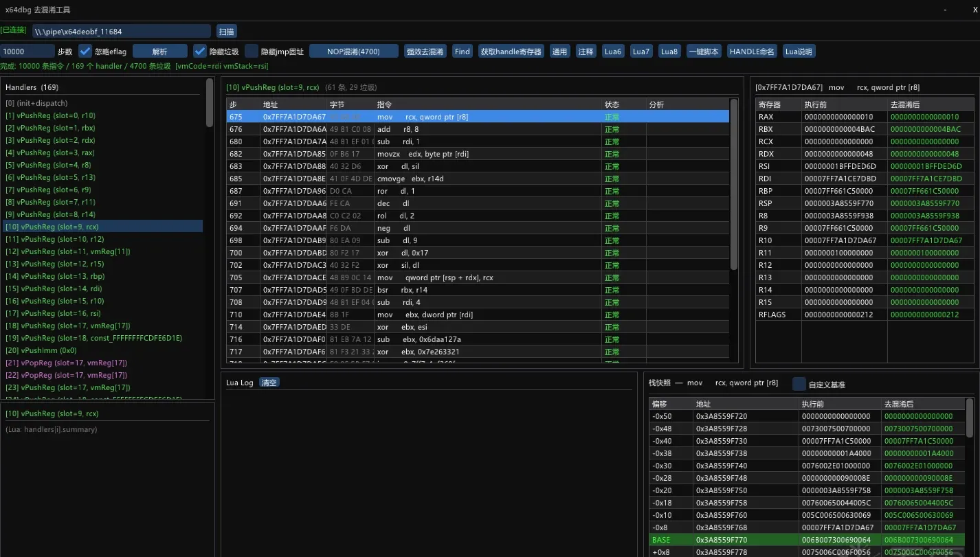
Task: Select the RFLAGS register row
Action: point(865,315)
